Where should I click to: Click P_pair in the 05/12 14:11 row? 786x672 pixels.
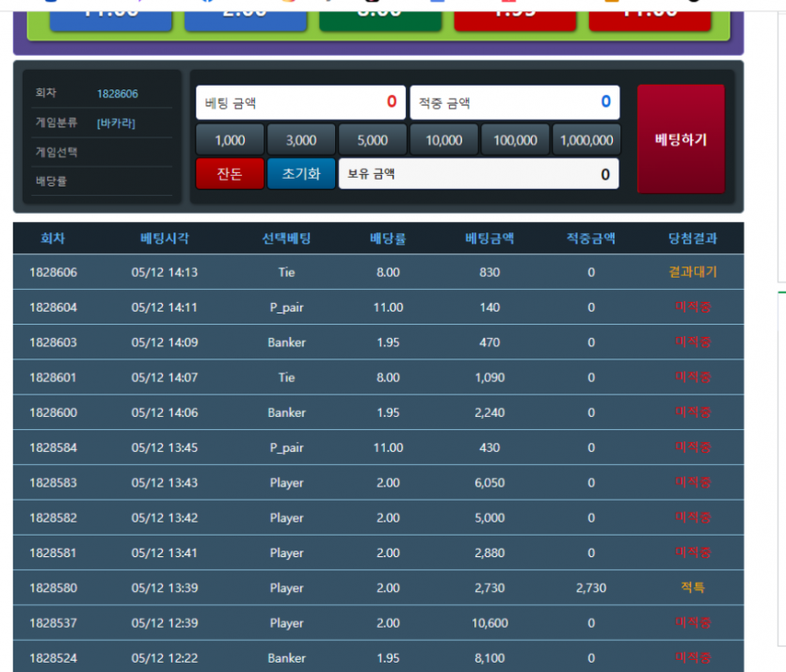point(286,307)
